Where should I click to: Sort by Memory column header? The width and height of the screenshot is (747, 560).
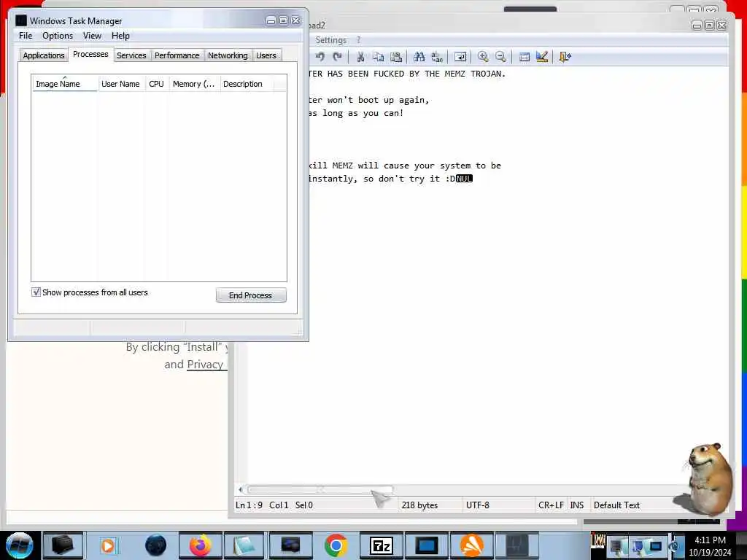(194, 84)
